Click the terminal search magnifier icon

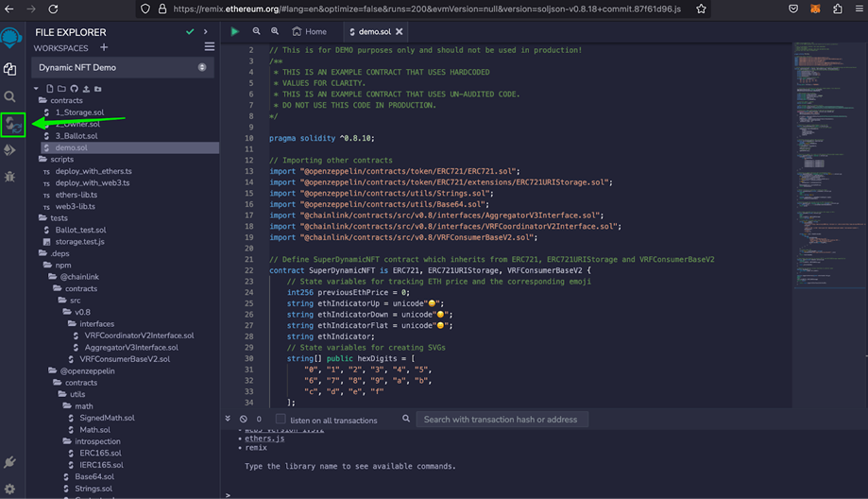406,419
